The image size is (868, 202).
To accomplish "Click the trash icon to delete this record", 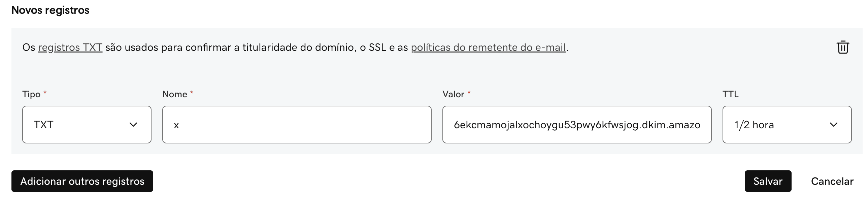I will [844, 48].
